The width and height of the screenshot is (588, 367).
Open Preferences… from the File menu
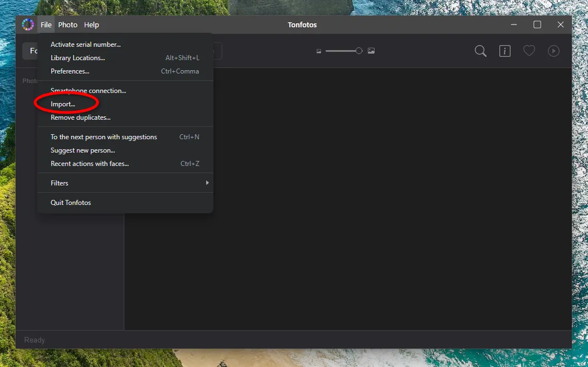click(125, 71)
